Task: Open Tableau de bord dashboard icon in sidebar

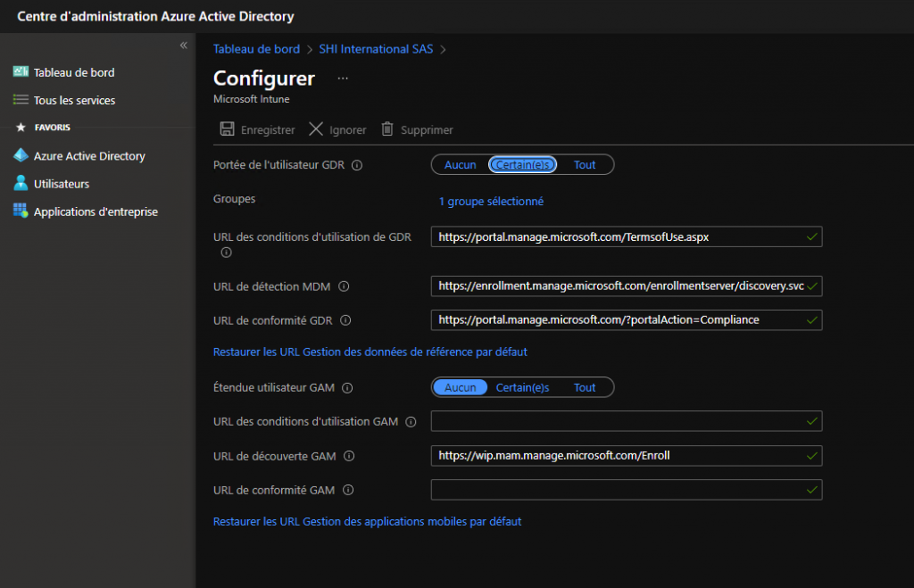Action: point(21,71)
